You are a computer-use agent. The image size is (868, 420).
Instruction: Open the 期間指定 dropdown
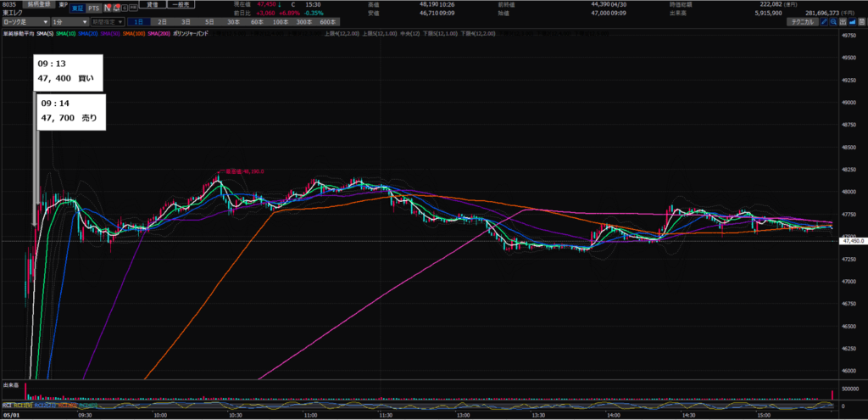(x=108, y=21)
